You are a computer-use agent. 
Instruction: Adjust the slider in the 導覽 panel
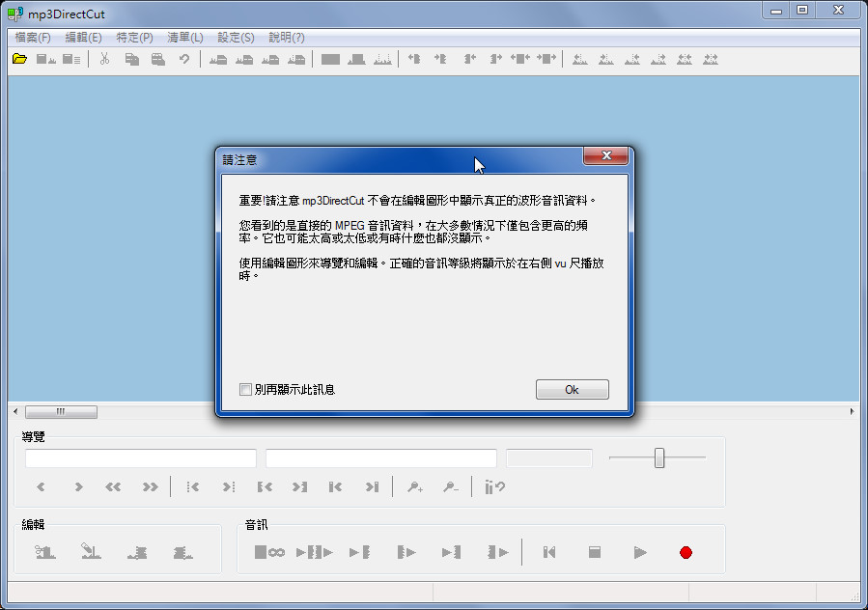(x=658, y=457)
